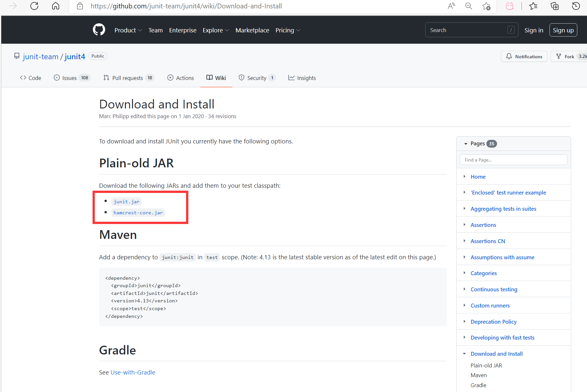The image size is (587, 392).
Task: Open the junit-team owner link
Action: coord(41,57)
